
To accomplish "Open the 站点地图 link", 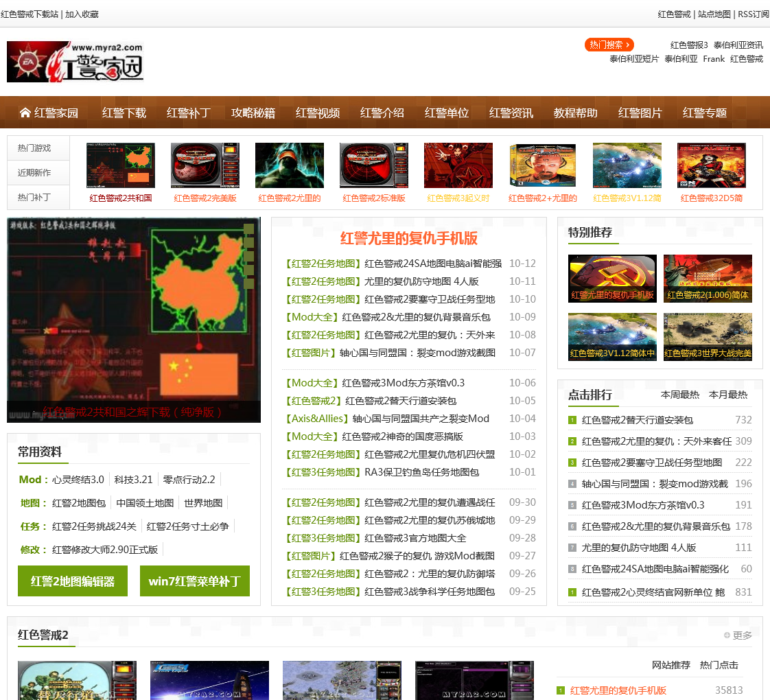I will click(x=714, y=14).
